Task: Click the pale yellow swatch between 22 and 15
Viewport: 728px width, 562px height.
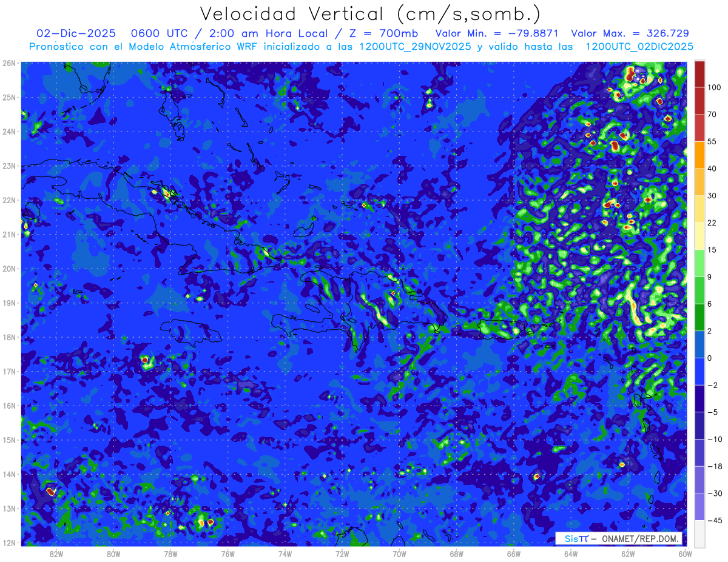Action: coord(699,236)
